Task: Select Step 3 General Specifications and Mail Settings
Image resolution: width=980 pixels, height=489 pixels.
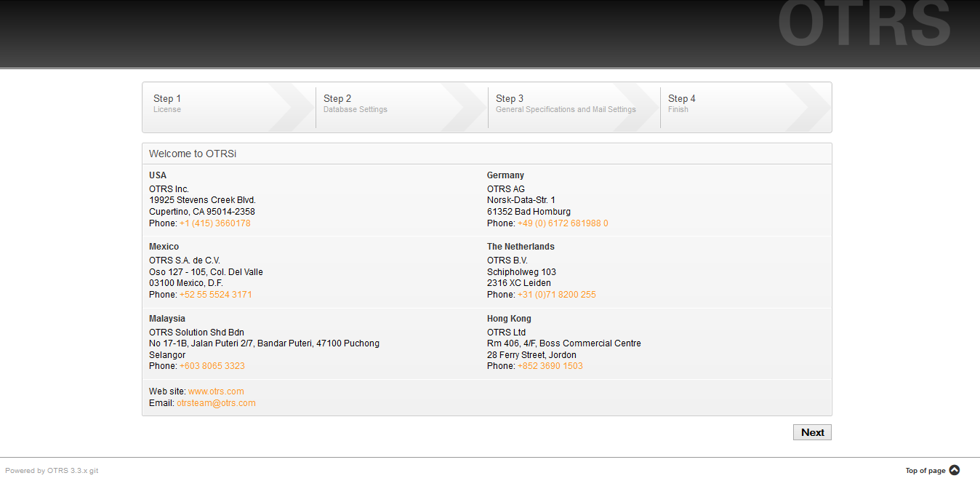Action: (x=566, y=104)
